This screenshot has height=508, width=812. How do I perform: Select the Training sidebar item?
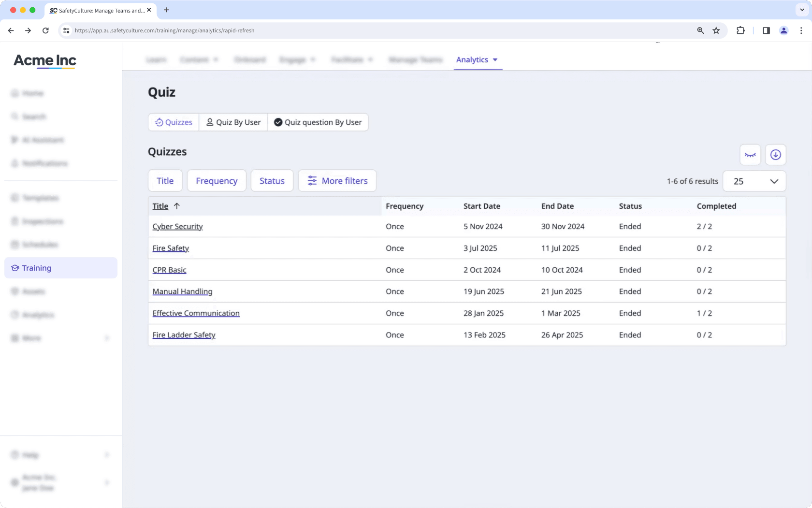(36, 268)
